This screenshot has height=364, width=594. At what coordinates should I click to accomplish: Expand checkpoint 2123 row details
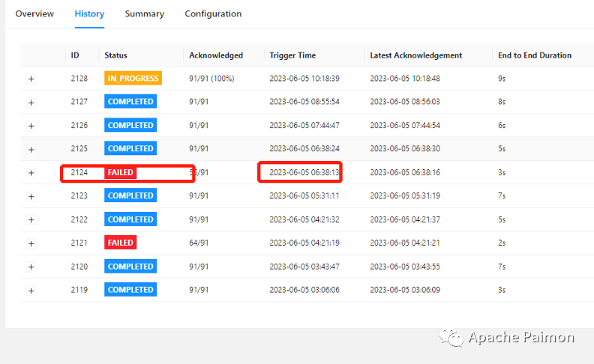(31, 196)
